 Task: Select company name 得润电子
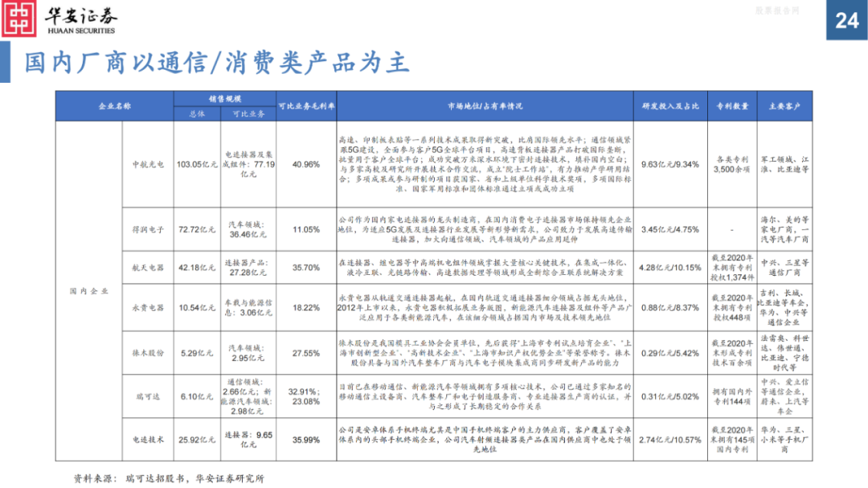(148, 229)
